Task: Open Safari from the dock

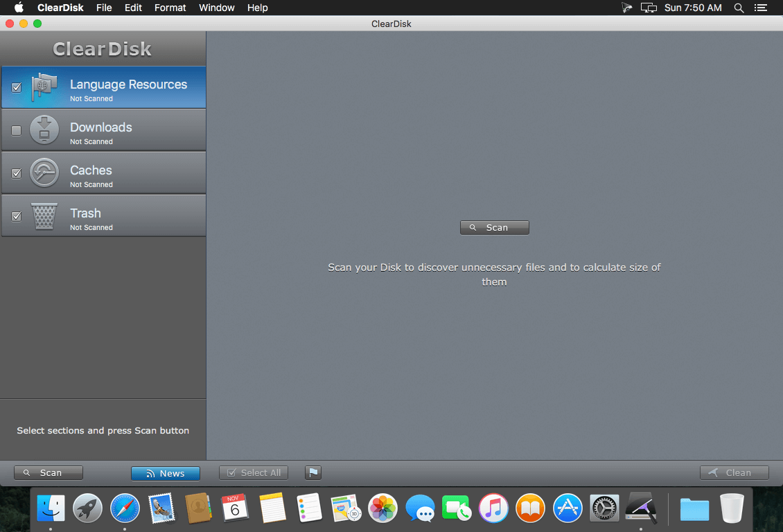Action: 125,508
